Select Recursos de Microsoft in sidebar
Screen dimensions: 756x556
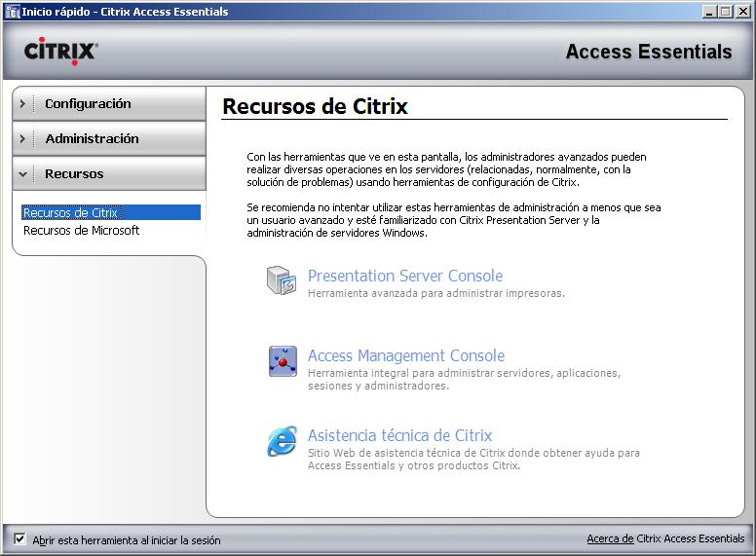coord(82,231)
